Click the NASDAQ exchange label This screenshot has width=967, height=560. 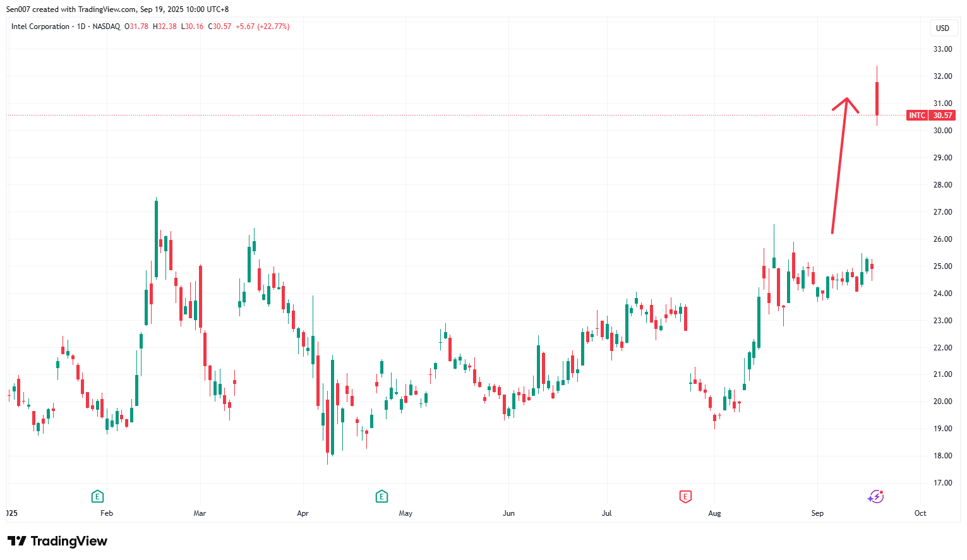[106, 27]
